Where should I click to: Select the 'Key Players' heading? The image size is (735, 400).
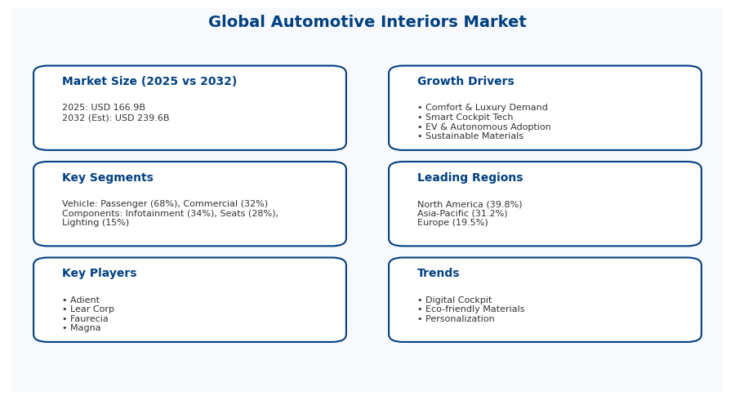(99, 273)
